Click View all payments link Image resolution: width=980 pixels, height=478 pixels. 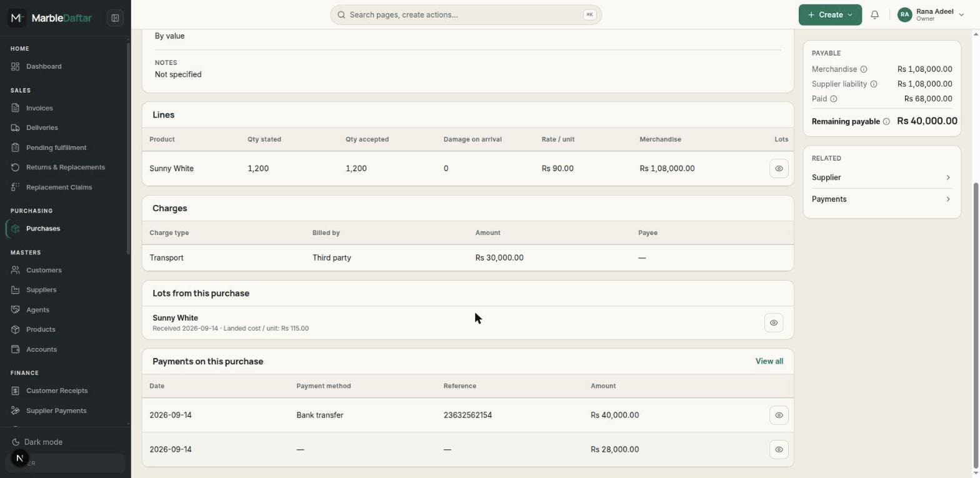[769, 361]
